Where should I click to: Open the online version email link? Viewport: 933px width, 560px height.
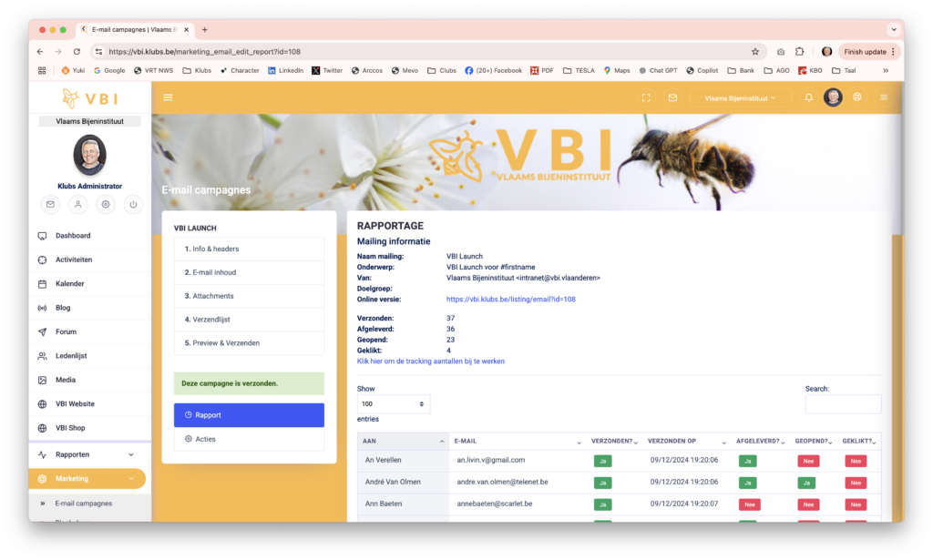(510, 300)
